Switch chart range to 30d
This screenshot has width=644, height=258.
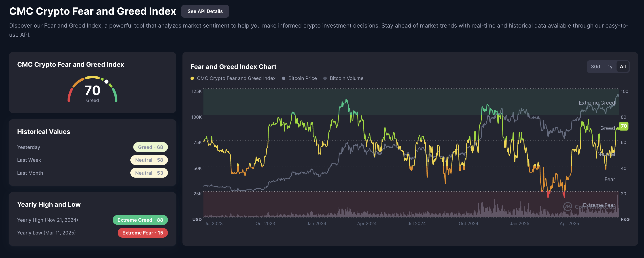coord(595,67)
